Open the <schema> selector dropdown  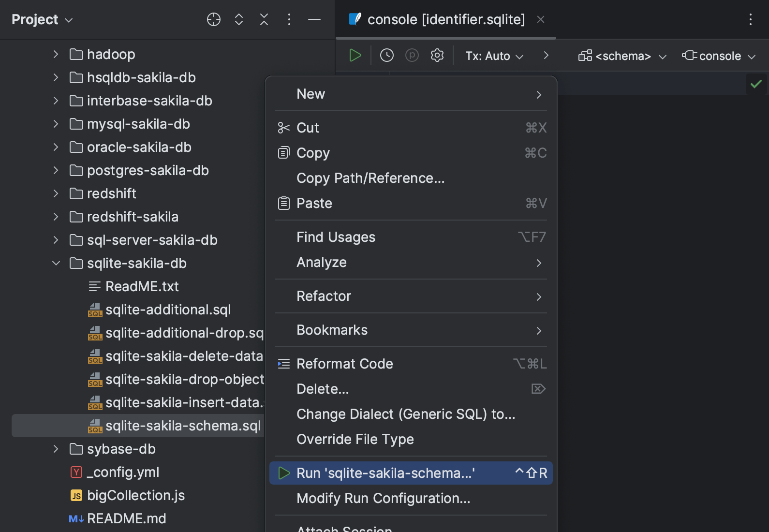coord(622,56)
